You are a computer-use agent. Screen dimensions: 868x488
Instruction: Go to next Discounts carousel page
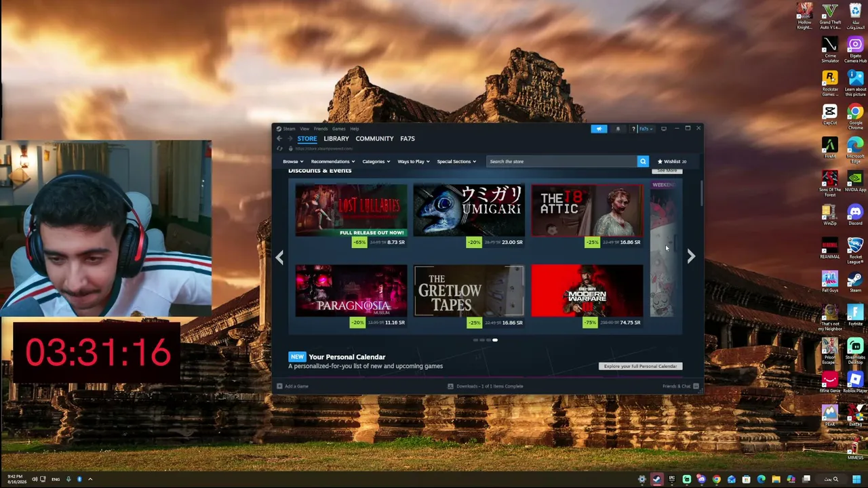pyautogui.click(x=691, y=256)
